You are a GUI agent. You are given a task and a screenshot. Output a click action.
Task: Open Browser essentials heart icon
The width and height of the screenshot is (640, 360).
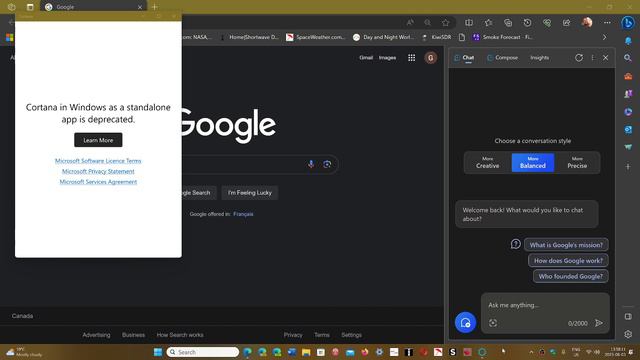547,22
